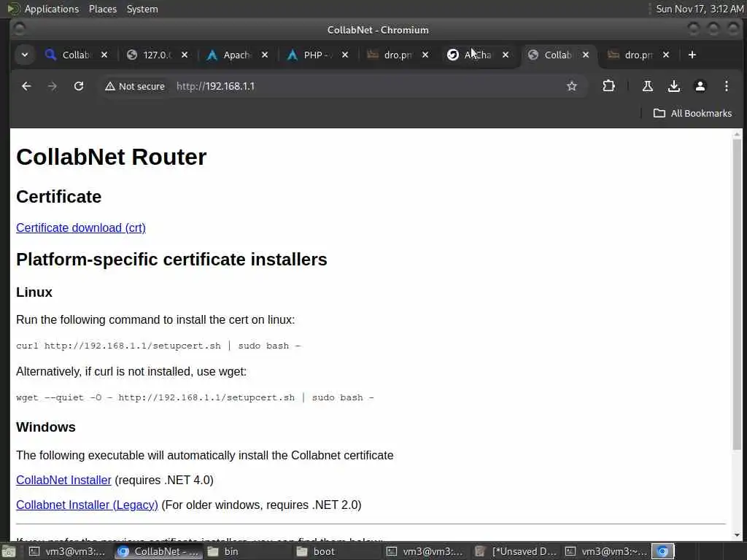Screen dimensions: 747x560
Task: Click the show desktop icon in taskbar
Action: coord(9,551)
